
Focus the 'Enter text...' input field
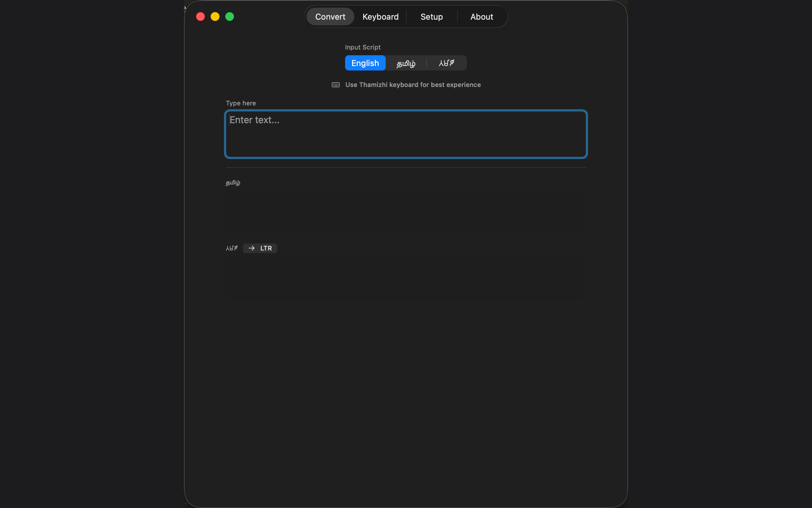406,134
